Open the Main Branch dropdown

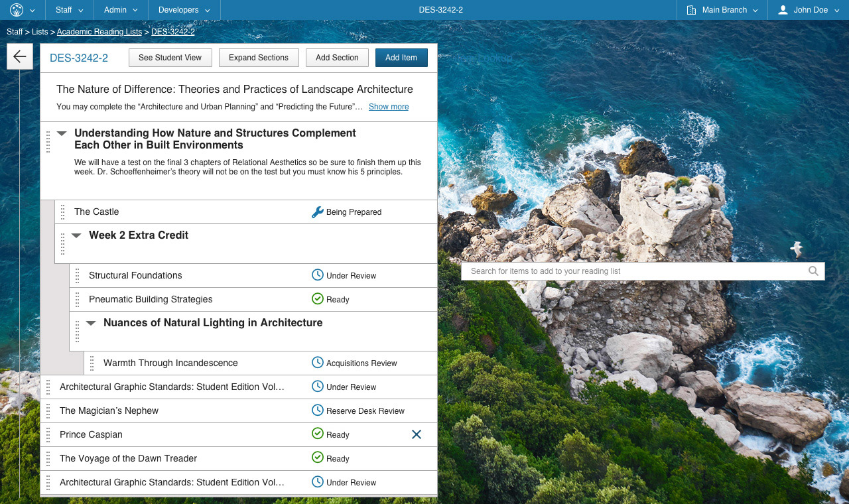click(723, 10)
